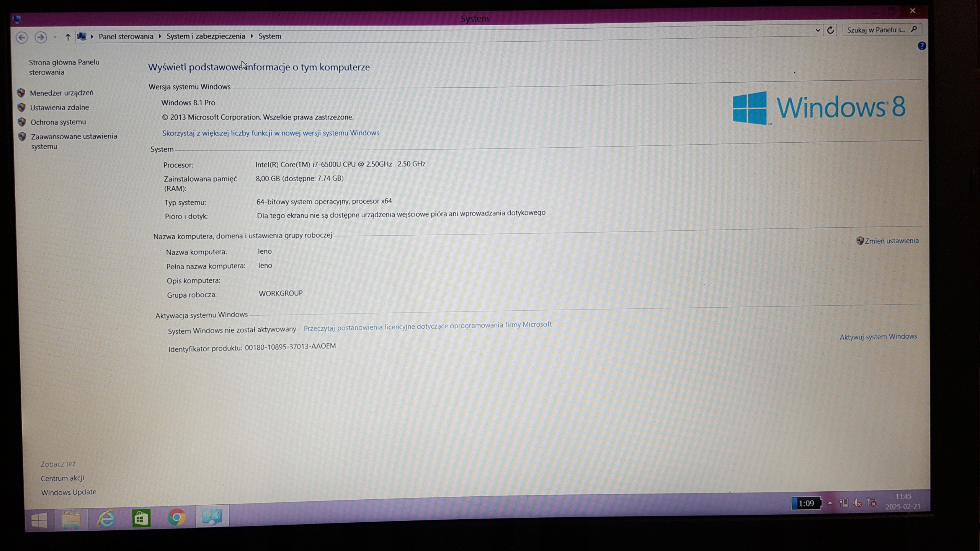The height and width of the screenshot is (551, 980).
Task: Show hidden tray icons arrow
Action: click(x=830, y=503)
